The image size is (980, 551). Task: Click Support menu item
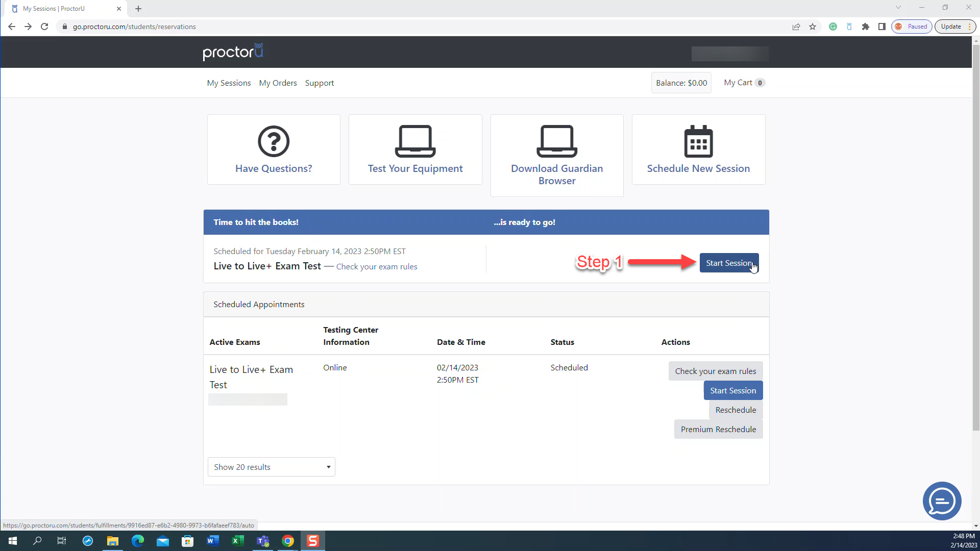pos(319,83)
